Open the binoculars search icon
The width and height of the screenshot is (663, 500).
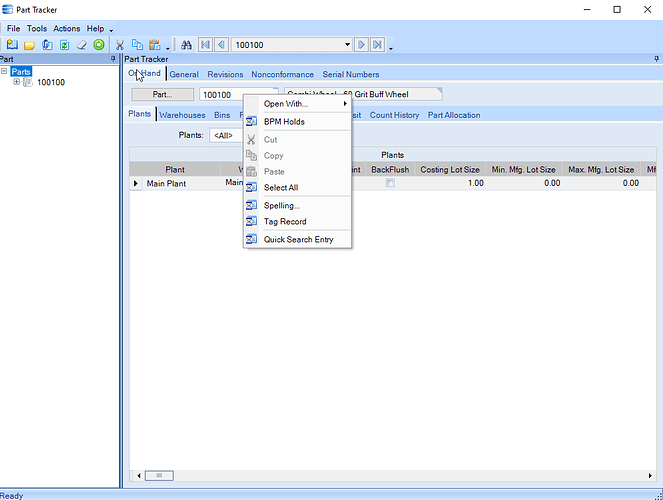[186, 45]
